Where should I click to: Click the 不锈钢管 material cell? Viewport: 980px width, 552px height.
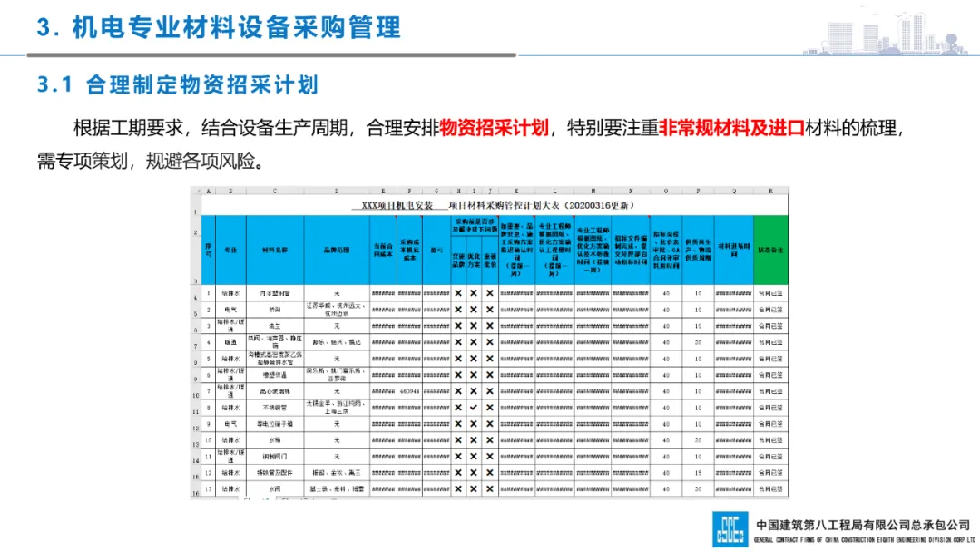pos(275,408)
